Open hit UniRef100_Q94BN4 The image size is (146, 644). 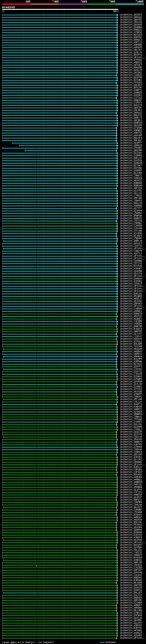(131, 27)
